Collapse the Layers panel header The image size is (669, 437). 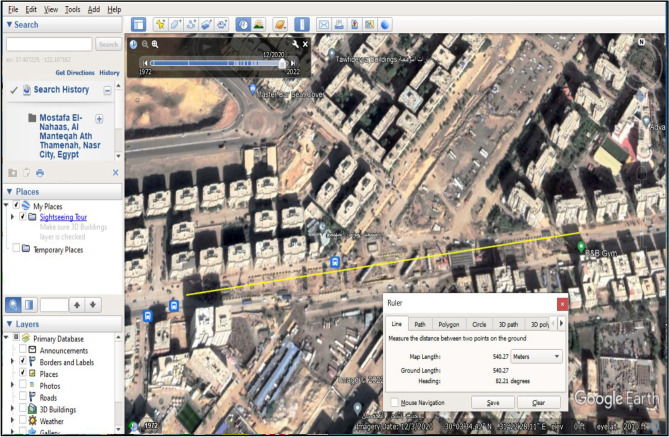pos(10,325)
